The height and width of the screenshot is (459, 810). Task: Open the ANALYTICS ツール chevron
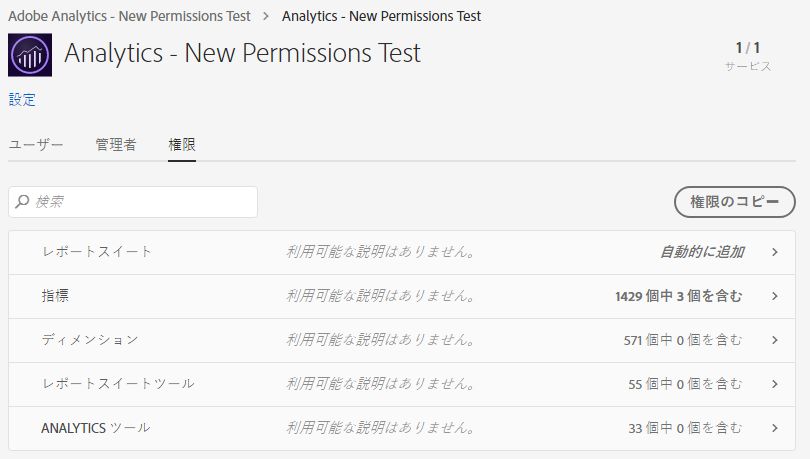(775, 428)
